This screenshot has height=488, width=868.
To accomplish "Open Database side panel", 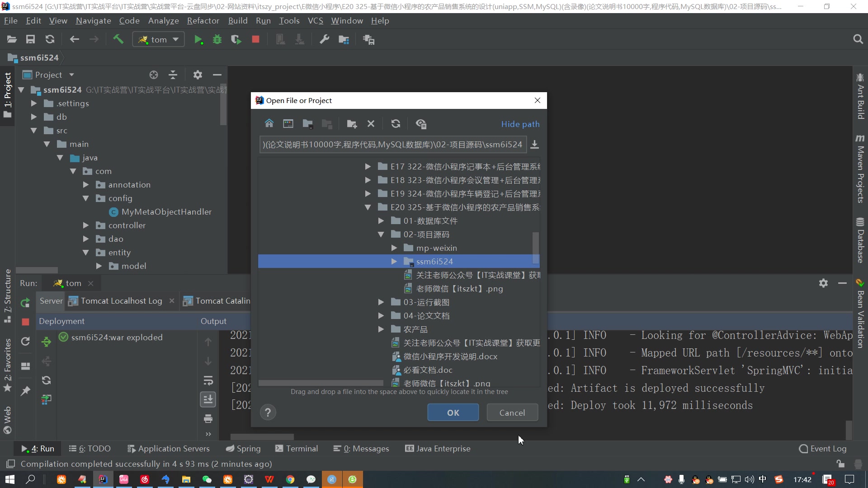I will (x=860, y=240).
